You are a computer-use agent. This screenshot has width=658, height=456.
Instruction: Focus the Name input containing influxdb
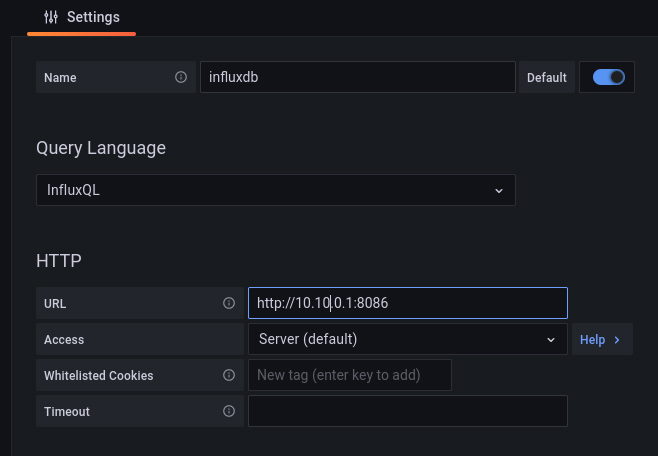tap(358, 77)
